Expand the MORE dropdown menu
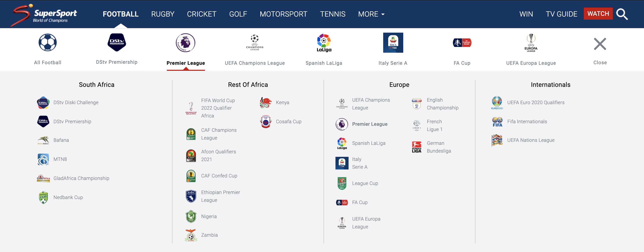The image size is (644, 252). coord(371,14)
